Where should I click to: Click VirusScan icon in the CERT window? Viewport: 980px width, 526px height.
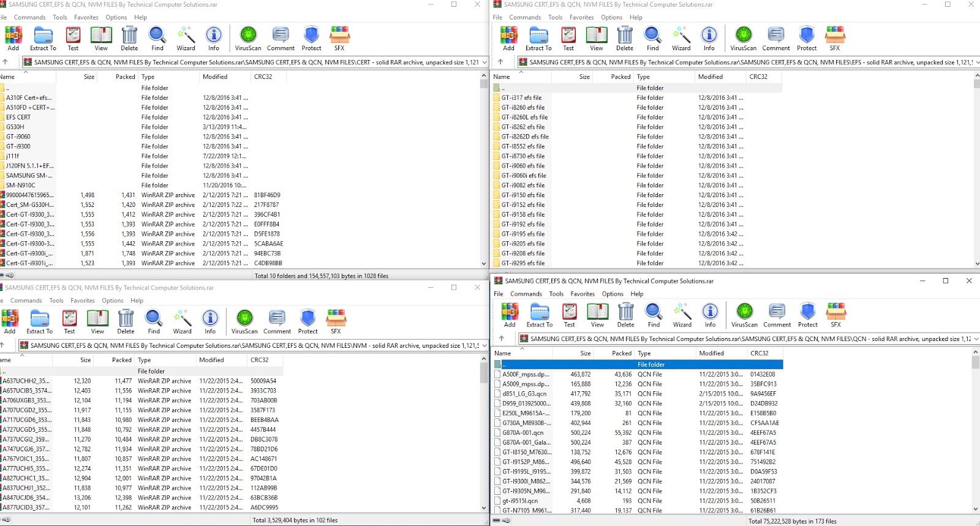pyautogui.click(x=248, y=38)
